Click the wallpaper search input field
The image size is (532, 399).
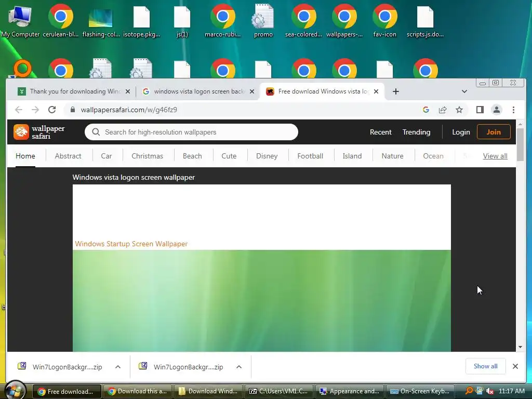tap(191, 132)
